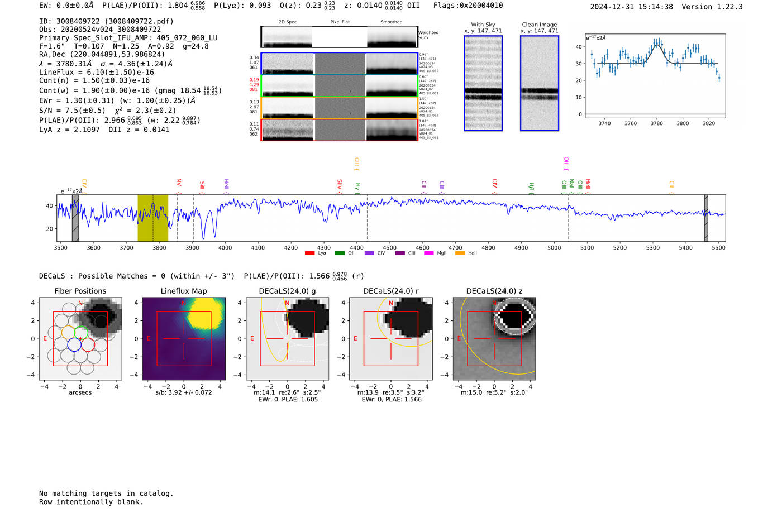Click the timestamp '2024-12-31 15:14:38'
This screenshot has height=532, width=782.
click(631, 7)
